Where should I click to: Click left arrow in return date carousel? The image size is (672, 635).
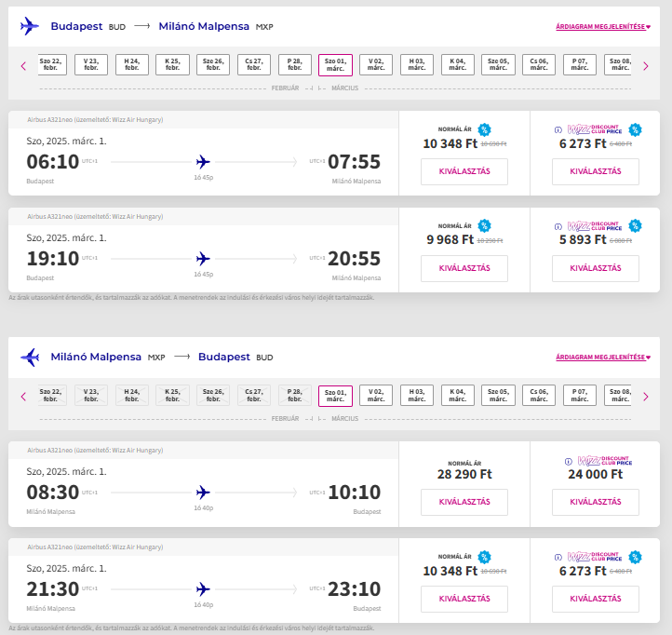pyautogui.click(x=23, y=397)
